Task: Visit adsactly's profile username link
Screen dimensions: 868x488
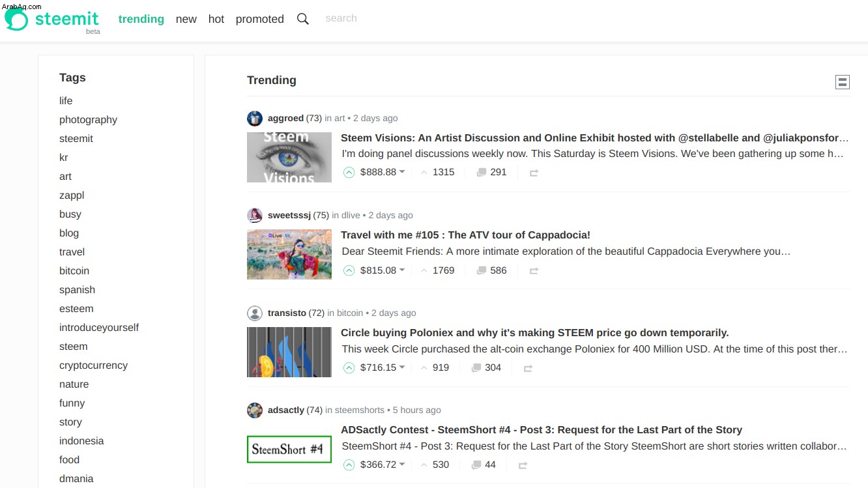Action: [286, 410]
